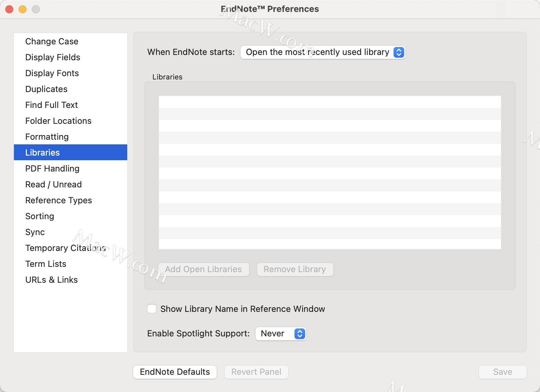
Task: Minimize the Preferences window with yellow button
Action: [x=23, y=9]
